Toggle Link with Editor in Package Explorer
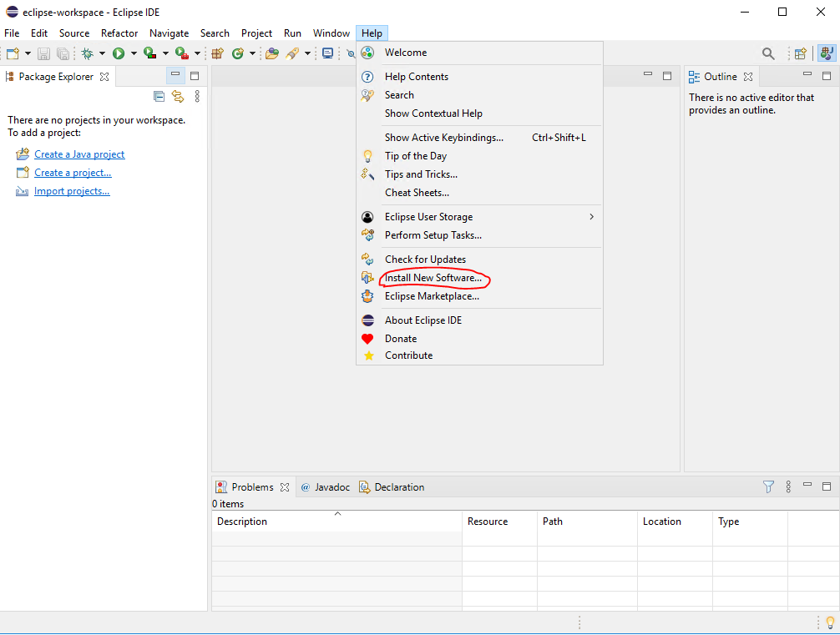The width and height of the screenshot is (840, 635). [178, 96]
